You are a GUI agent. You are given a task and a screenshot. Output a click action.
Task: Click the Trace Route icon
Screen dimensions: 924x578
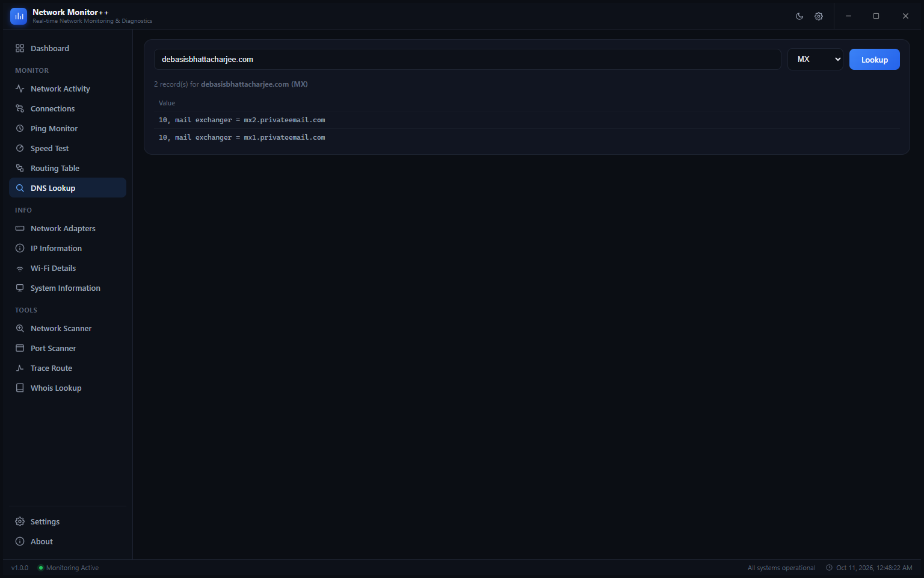click(x=20, y=368)
